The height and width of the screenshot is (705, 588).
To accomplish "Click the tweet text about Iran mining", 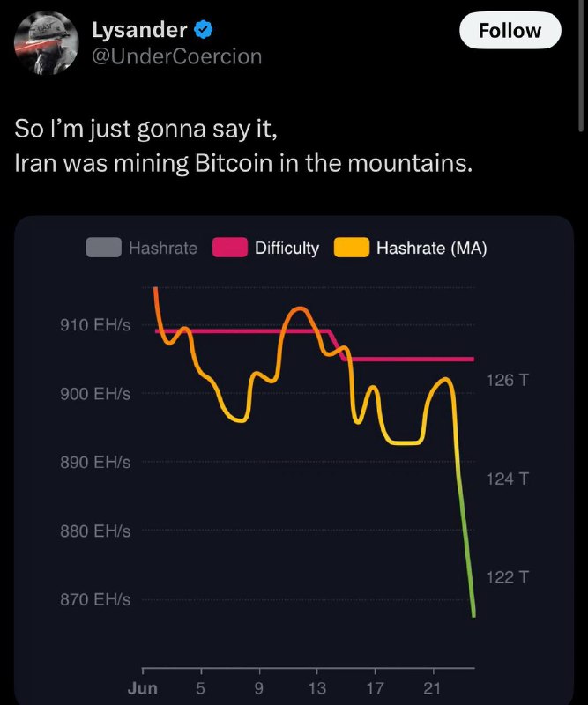I will click(243, 145).
